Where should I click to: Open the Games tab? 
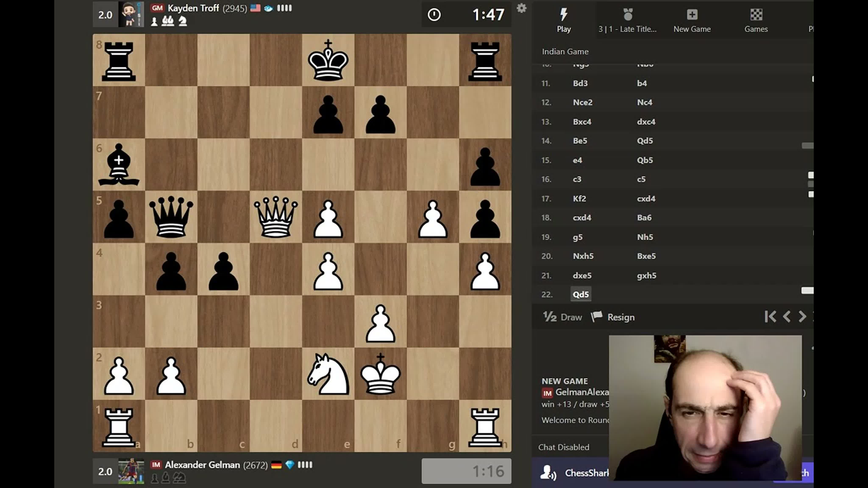[756, 20]
